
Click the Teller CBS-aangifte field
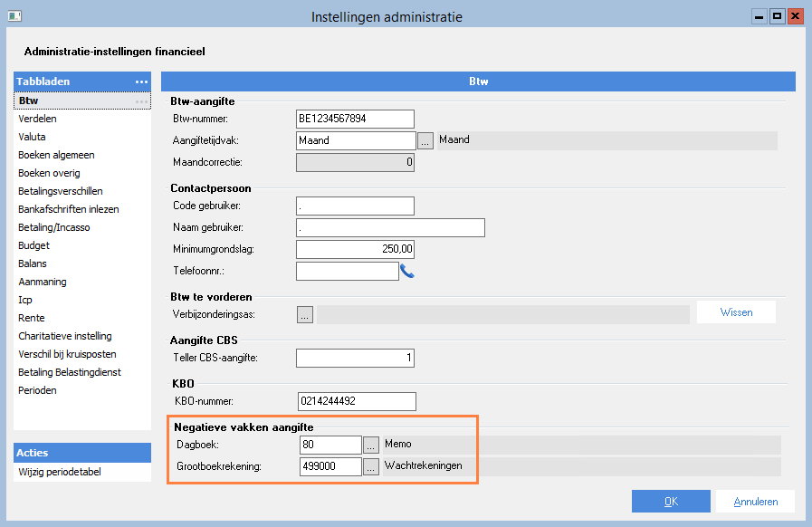pyautogui.click(x=355, y=358)
